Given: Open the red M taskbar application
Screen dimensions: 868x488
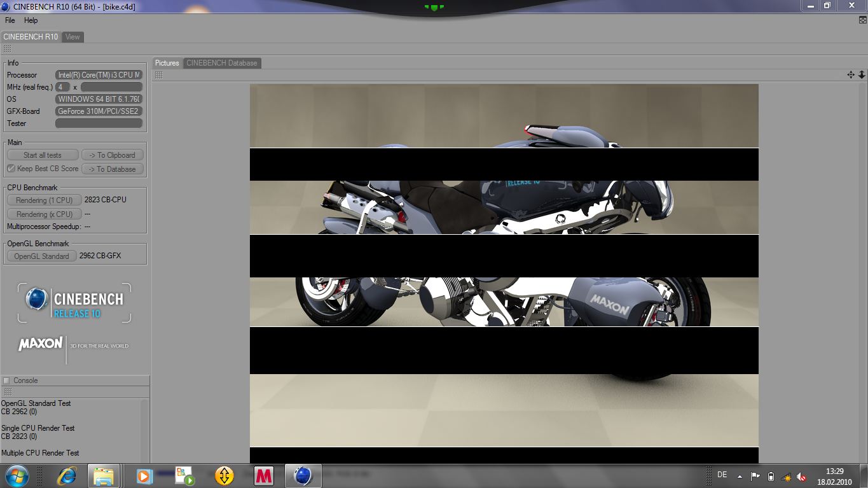Looking at the screenshot, I should click(x=264, y=476).
